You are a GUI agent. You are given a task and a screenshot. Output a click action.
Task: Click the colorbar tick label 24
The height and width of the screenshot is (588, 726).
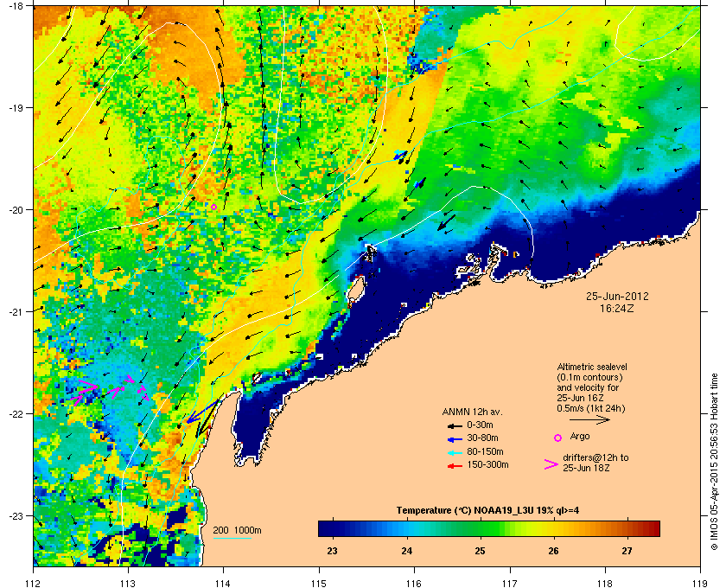(406, 552)
